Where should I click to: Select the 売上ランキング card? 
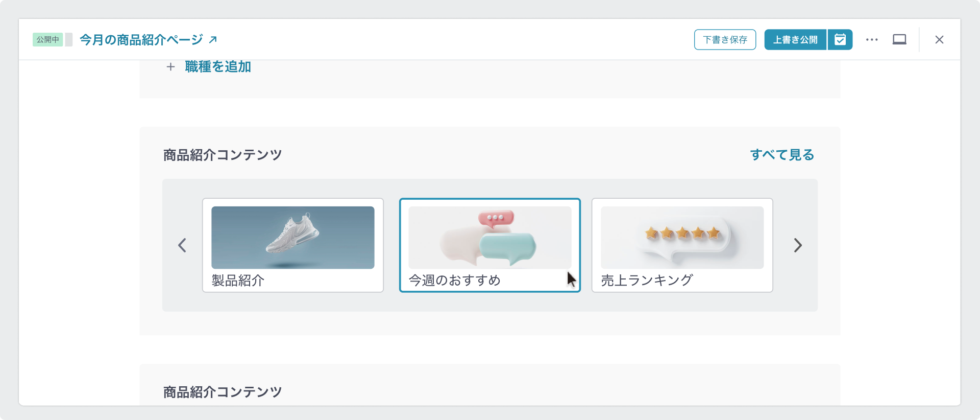[682, 245]
